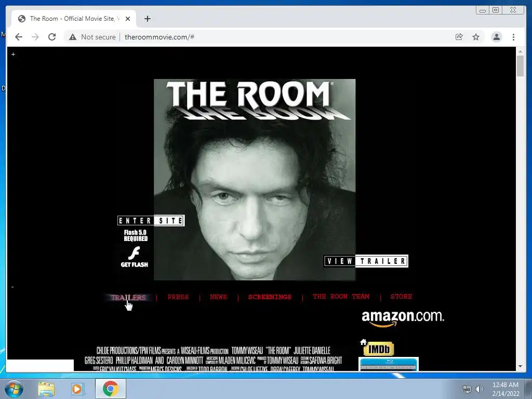532x399 pixels.
Task: Select The Room - Official Movie Site tab
Action: click(74, 19)
